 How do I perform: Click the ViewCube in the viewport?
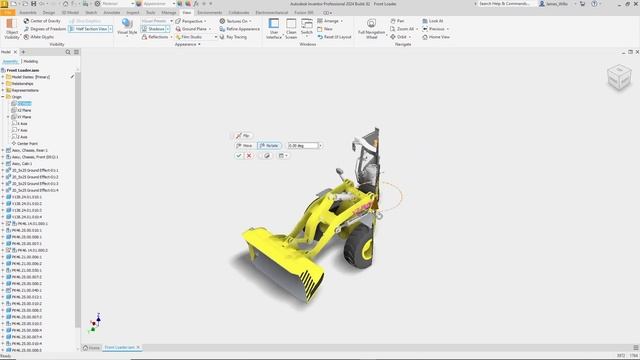(x=619, y=77)
